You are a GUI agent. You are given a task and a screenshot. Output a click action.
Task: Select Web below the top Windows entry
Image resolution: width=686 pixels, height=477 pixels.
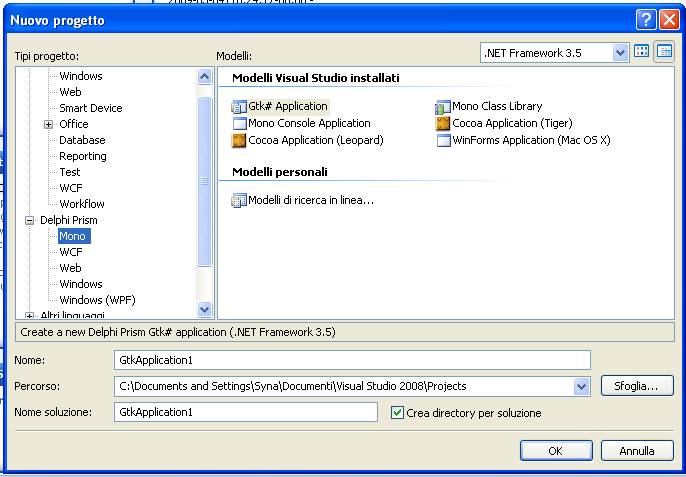pyautogui.click(x=70, y=92)
